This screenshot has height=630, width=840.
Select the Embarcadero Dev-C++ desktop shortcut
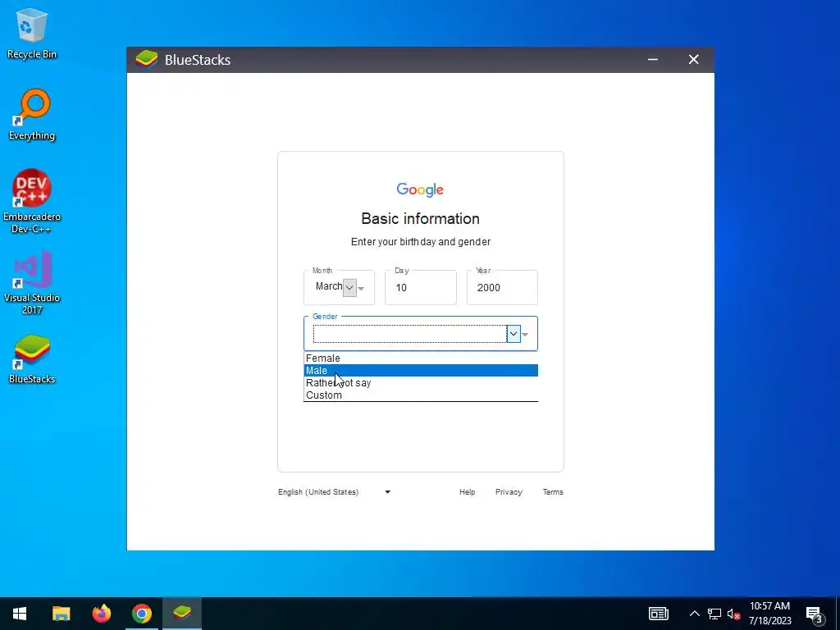(32, 202)
